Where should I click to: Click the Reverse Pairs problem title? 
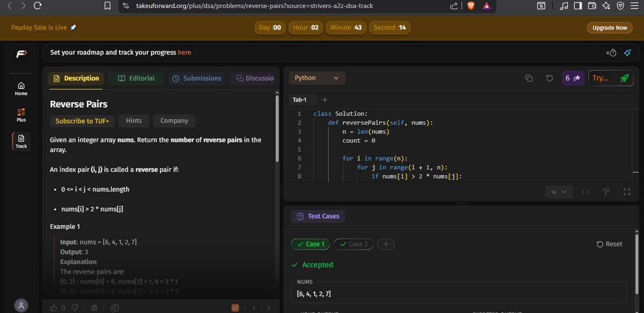tap(79, 104)
